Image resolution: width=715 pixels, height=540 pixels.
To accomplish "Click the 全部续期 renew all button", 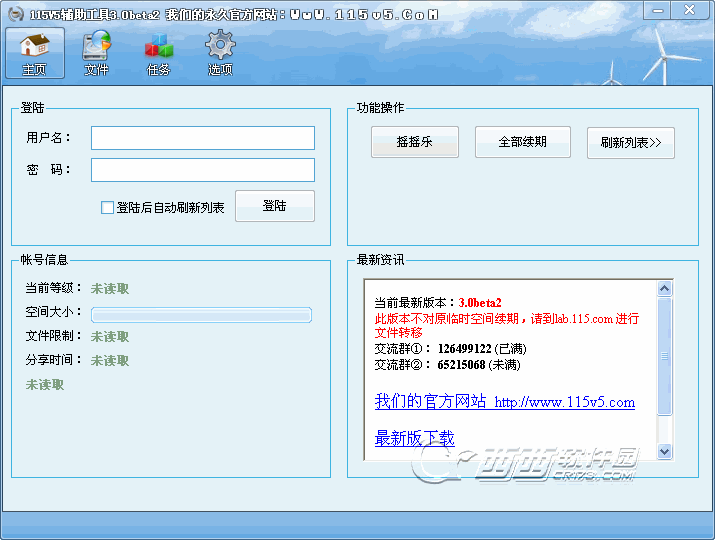I will [523, 142].
